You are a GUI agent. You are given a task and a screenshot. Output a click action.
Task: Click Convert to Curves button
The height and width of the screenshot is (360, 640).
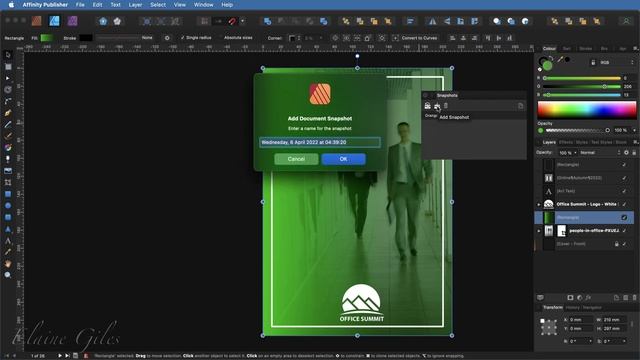[x=416, y=38]
